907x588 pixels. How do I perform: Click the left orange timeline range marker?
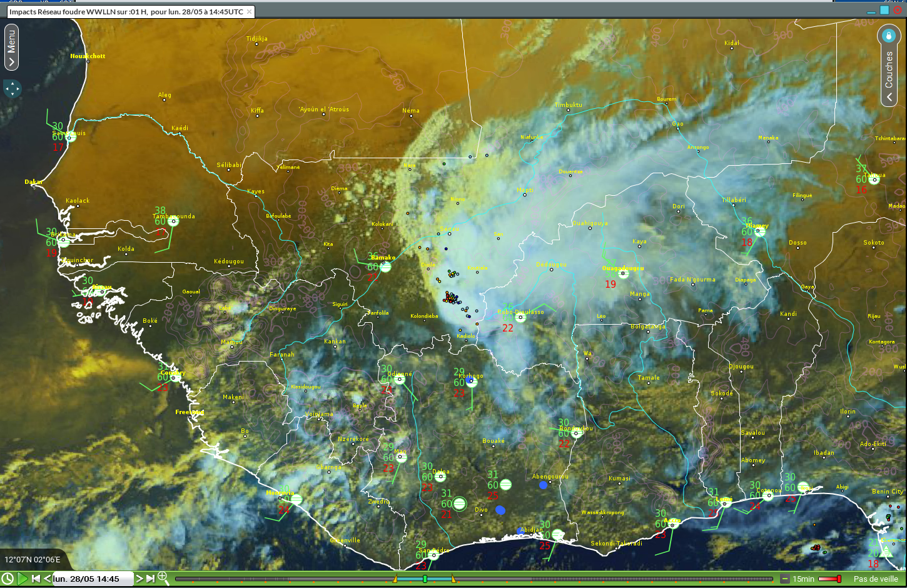(395, 579)
